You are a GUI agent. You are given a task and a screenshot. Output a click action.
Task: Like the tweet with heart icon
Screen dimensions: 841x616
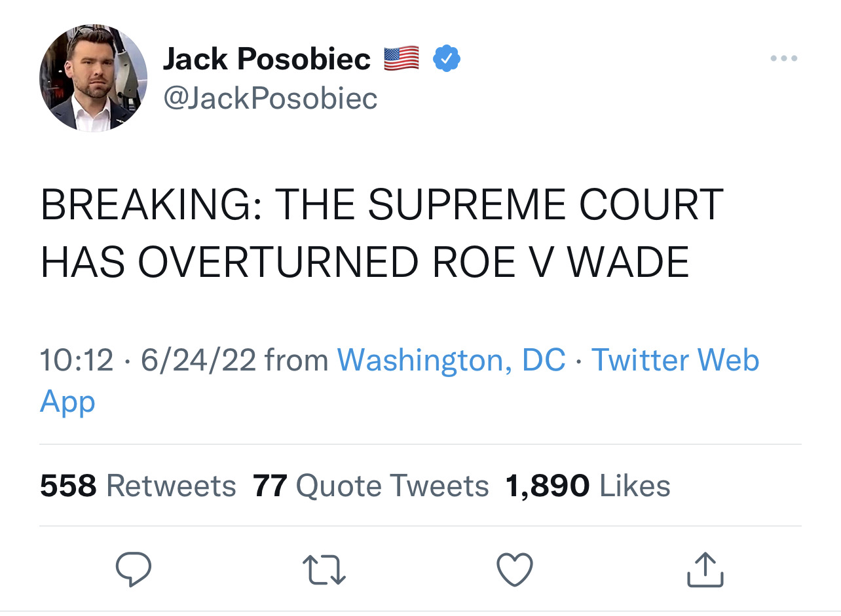(x=515, y=569)
